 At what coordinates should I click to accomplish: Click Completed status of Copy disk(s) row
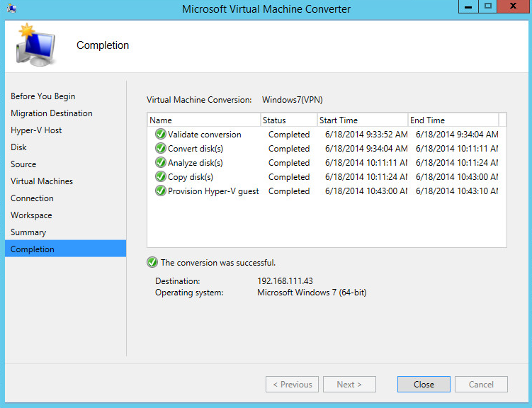point(289,177)
